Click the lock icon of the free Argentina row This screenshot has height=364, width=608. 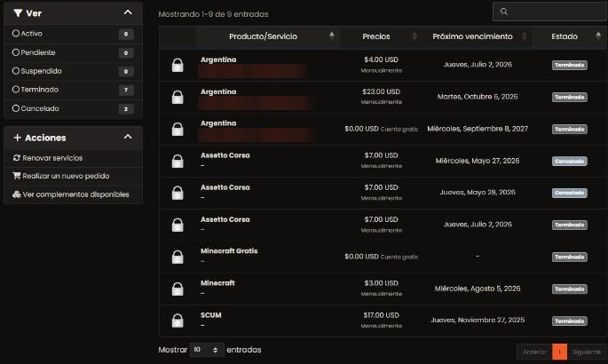(178, 129)
